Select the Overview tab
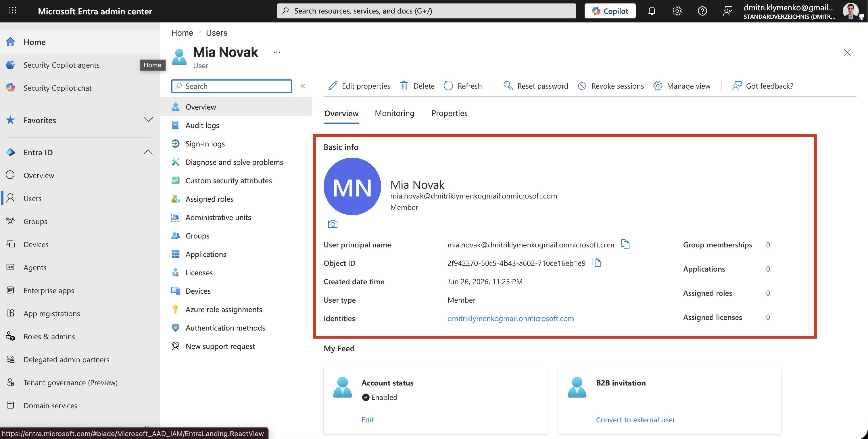The image size is (868, 439). 341,114
